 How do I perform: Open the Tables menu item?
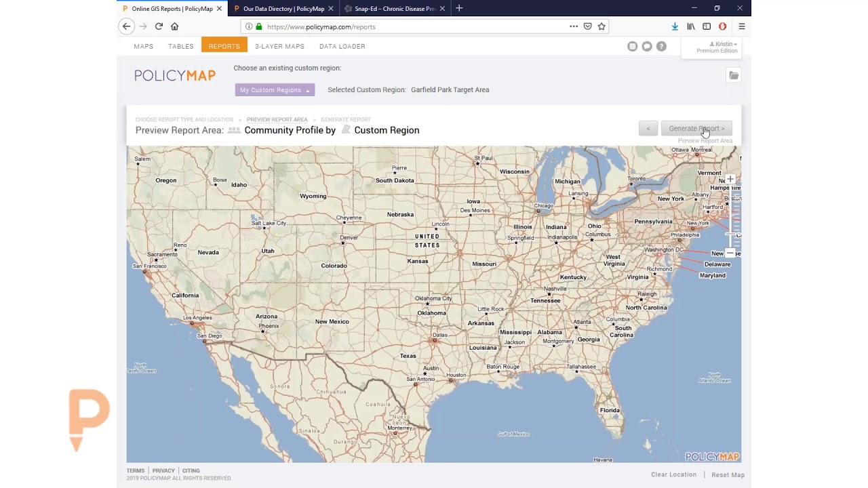(181, 46)
